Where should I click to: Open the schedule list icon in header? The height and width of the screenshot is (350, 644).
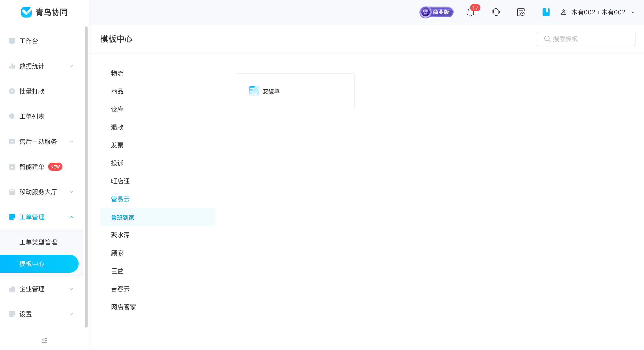pos(521,12)
